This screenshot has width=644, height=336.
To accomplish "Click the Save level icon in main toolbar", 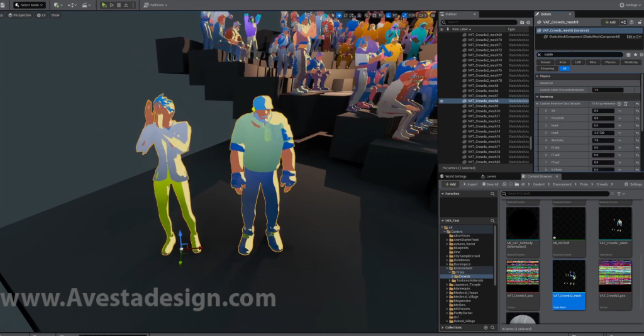I will point(3,5).
